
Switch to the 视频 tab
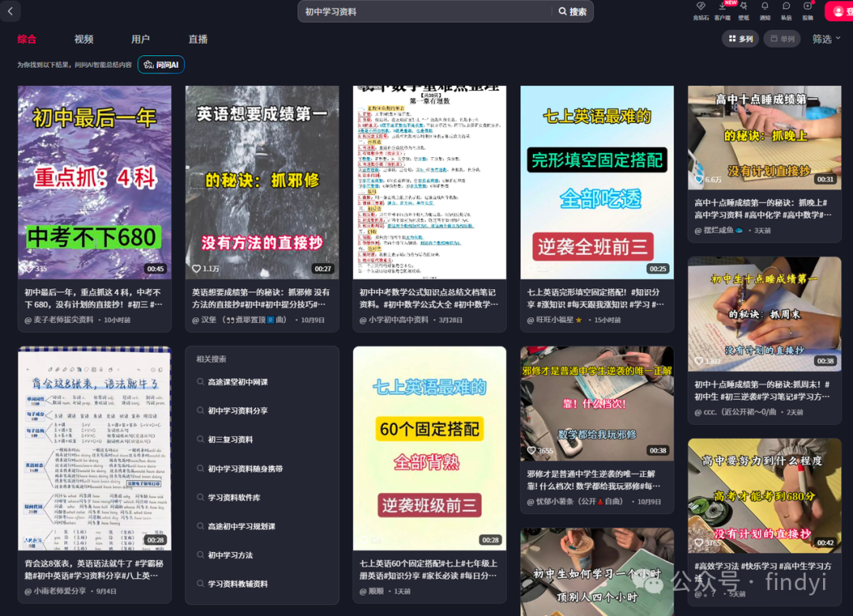[84, 39]
